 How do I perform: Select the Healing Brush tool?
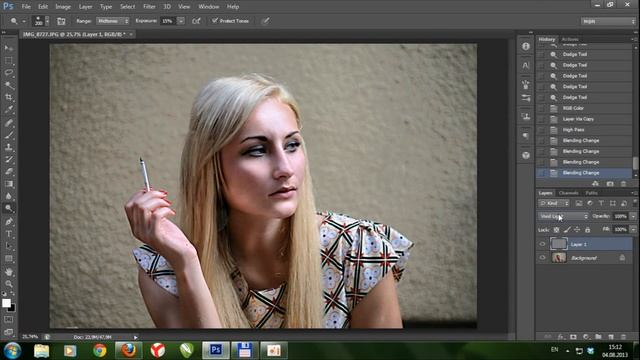pos(9,122)
